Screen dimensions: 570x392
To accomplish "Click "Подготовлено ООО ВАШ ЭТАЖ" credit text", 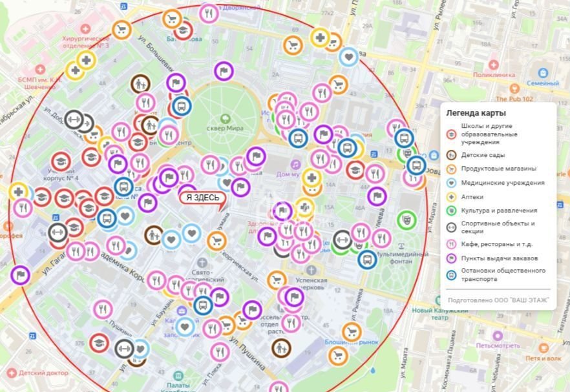I will tap(498, 301).
